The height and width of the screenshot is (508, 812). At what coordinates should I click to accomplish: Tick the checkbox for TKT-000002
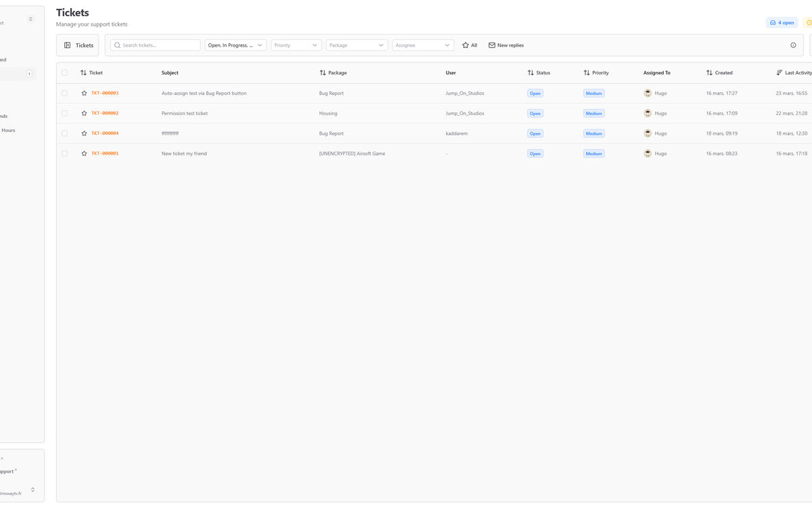(x=64, y=113)
